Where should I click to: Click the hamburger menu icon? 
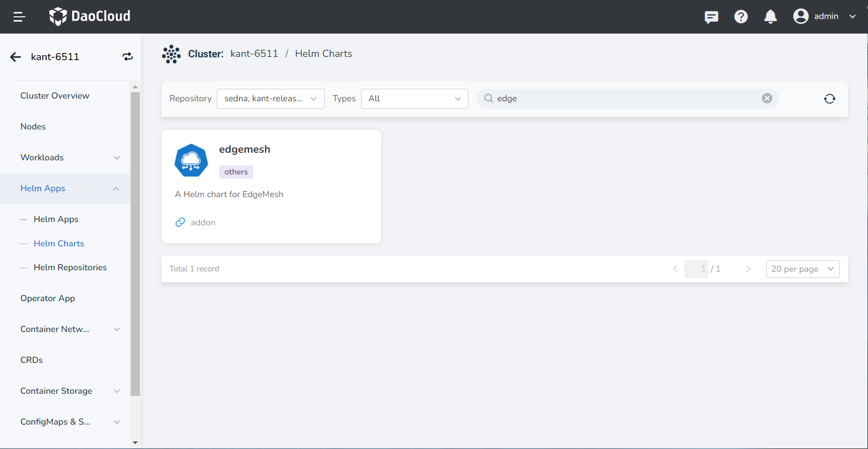pyautogui.click(x=19, y=17)
